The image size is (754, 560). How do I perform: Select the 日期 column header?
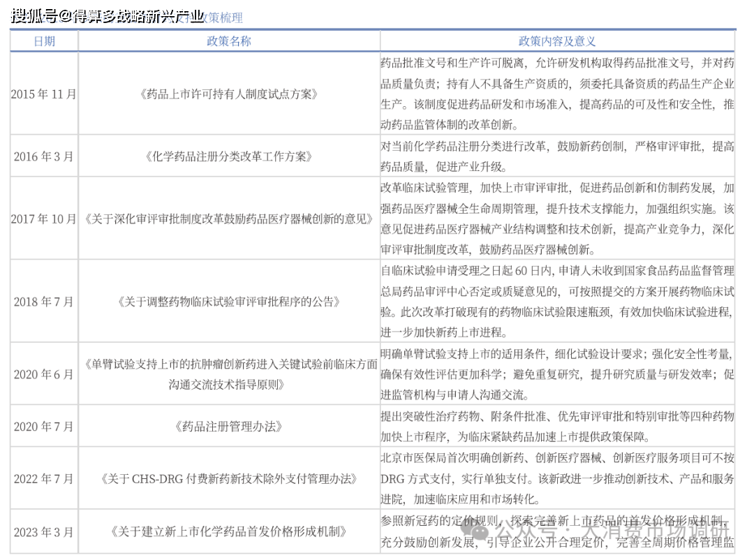point(44,41)
